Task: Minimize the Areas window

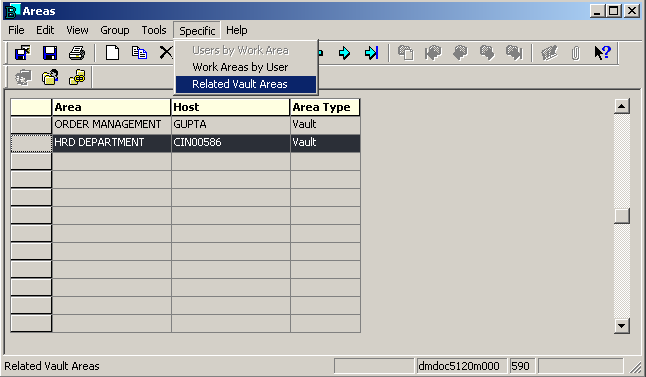Action: click(597, 11)
